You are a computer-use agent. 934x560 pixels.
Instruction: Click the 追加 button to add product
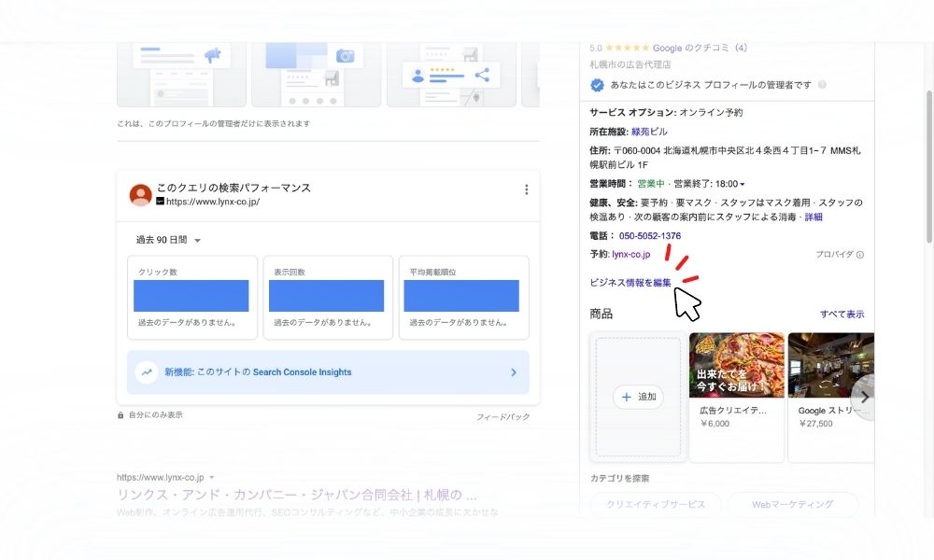pyautogui.click(x=638, y=397)
